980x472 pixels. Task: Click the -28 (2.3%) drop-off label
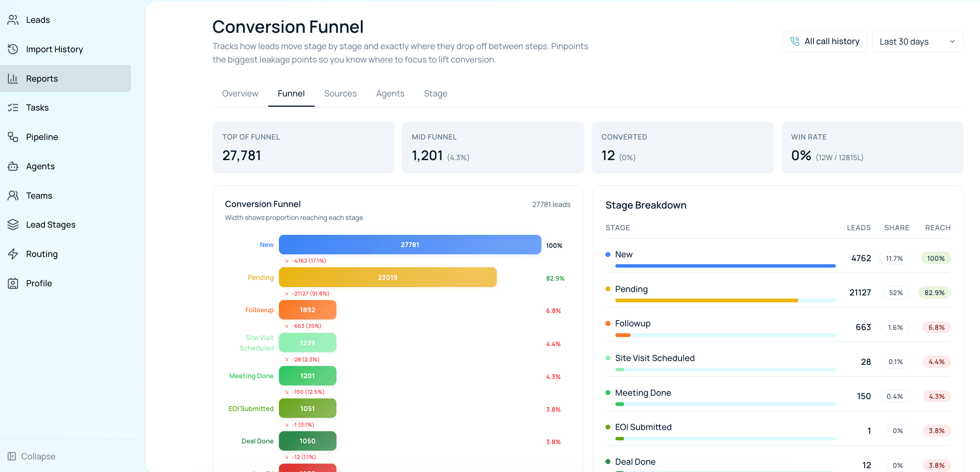306,360
